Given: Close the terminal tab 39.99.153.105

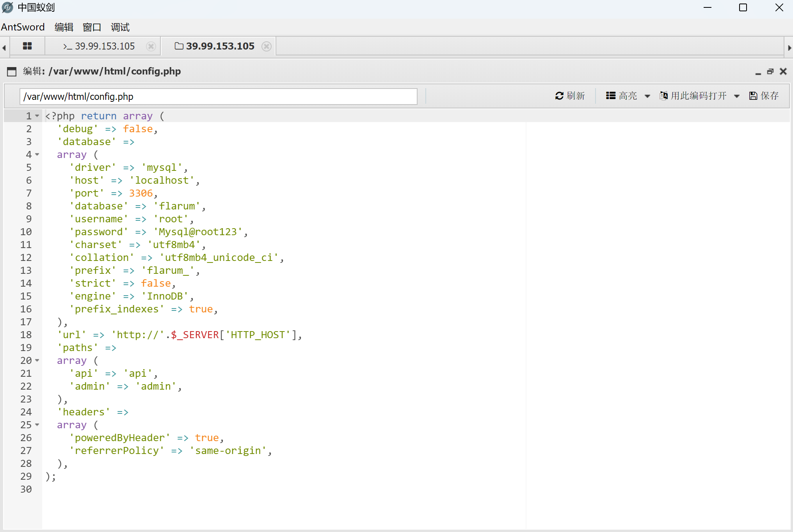Looking at the screenshot, I should pyautogui.click(x=151, y=46).
